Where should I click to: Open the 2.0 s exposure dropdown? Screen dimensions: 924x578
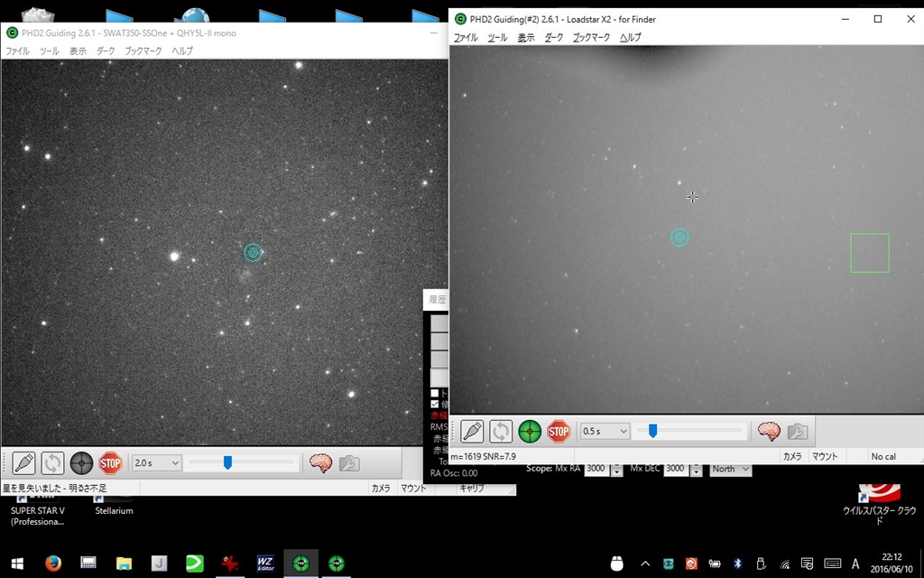[x=156, y=463]
